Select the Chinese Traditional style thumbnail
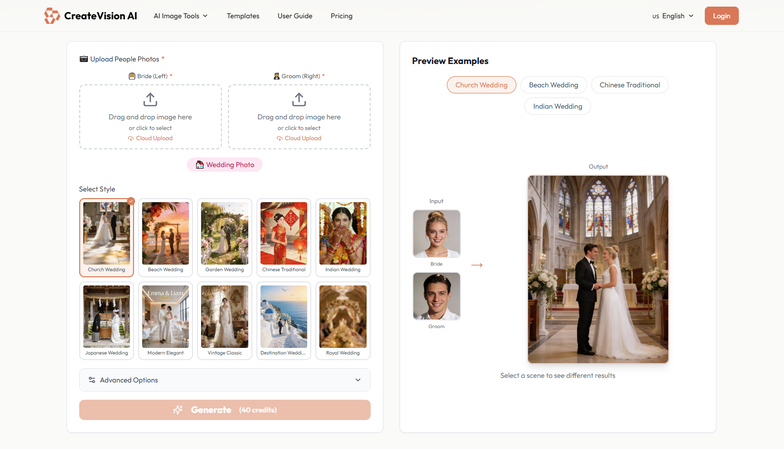 point(284,238)
